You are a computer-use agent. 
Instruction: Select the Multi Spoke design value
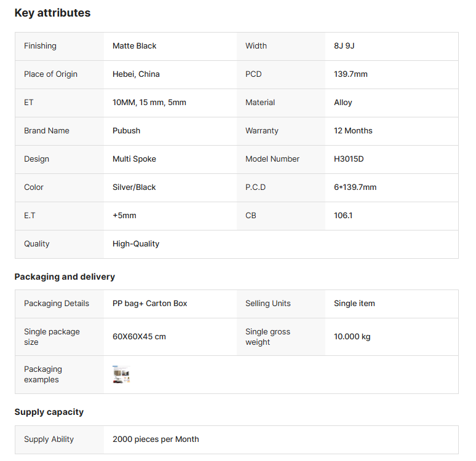134,159
